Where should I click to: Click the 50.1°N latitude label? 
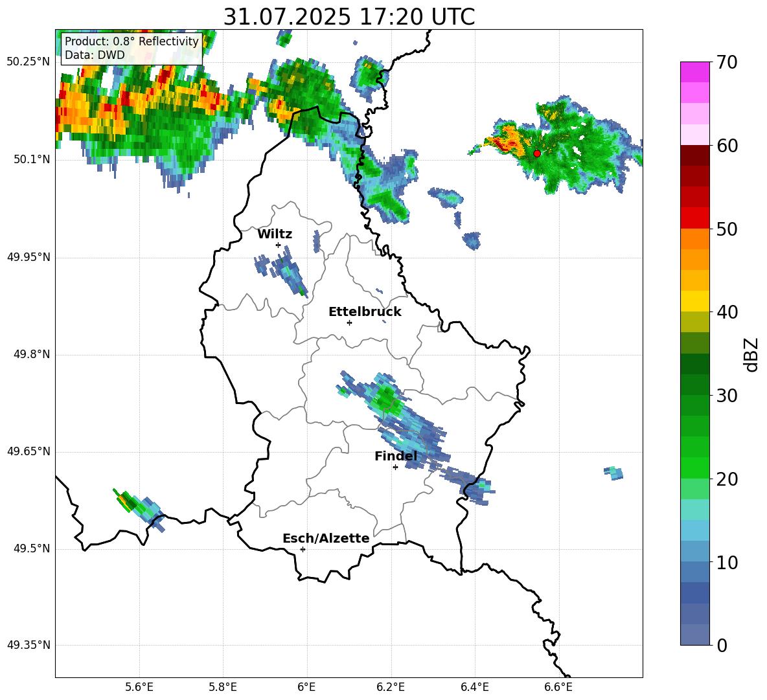[x=32, y=159]
